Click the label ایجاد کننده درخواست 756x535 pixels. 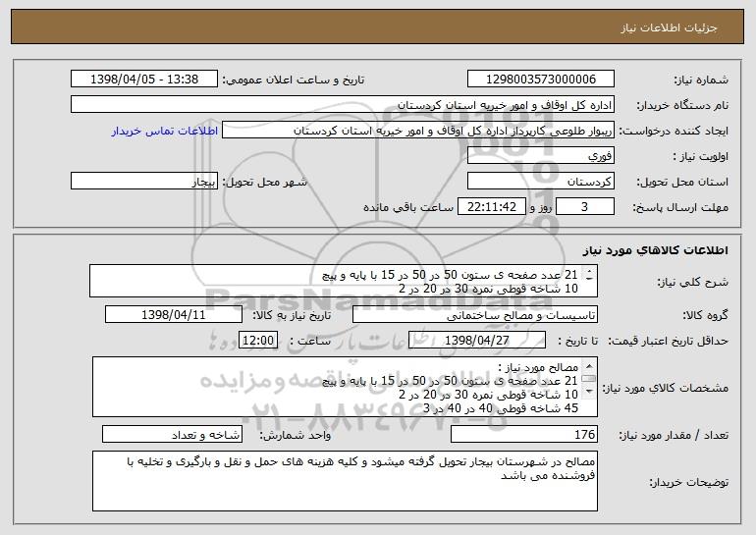[x=674, y=132]
